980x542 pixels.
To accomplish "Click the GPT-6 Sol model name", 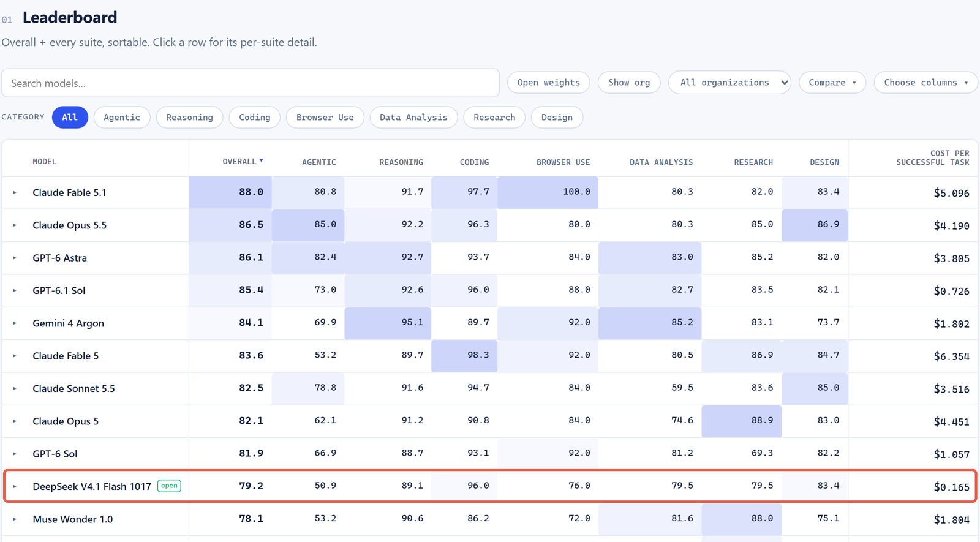I will (55, 454).
